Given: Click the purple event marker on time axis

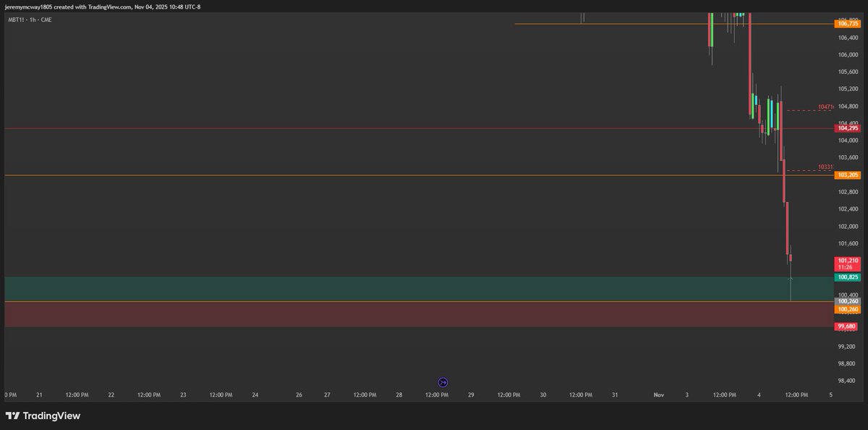Looking at the screenshot, I should (x=443, y=382).
